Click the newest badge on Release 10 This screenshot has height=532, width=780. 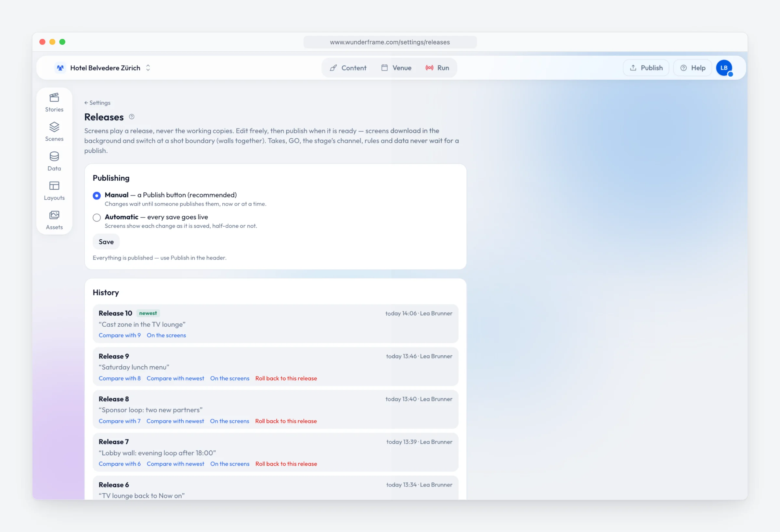[148, 313]
